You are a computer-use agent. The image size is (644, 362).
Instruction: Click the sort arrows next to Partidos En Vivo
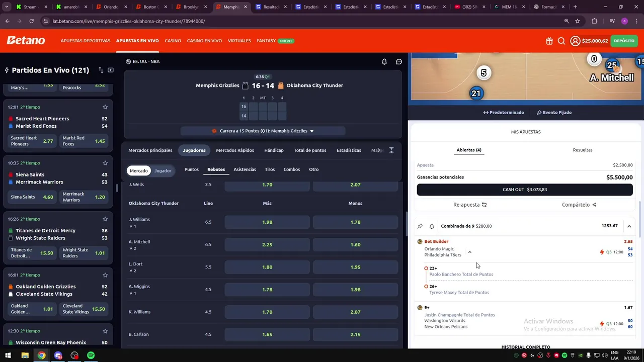(101, 70)
